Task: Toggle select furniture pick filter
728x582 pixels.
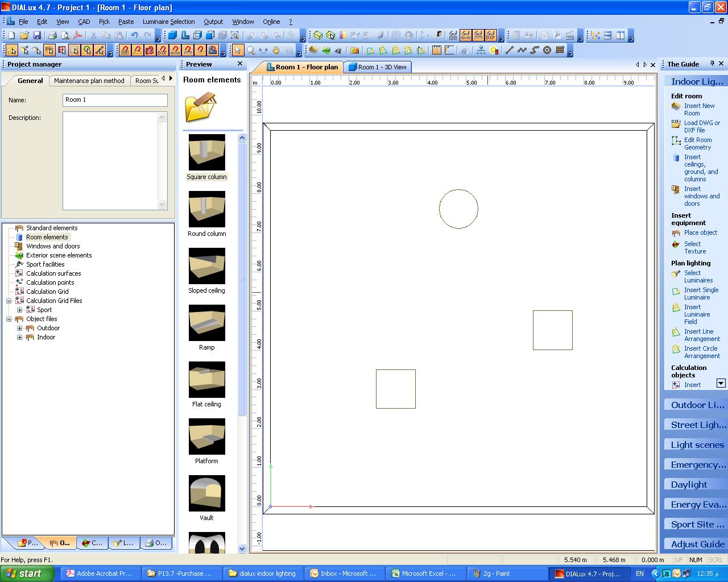Action: (49, 50)
